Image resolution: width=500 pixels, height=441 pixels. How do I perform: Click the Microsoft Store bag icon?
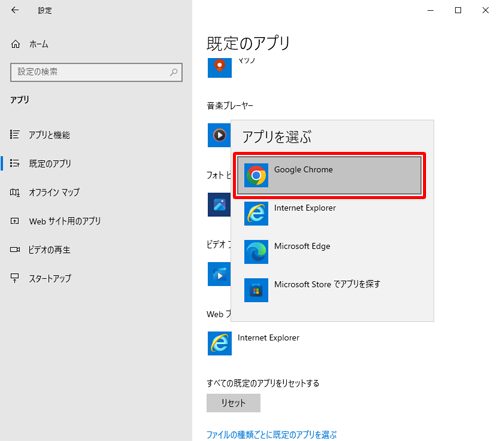pos(256,290)
